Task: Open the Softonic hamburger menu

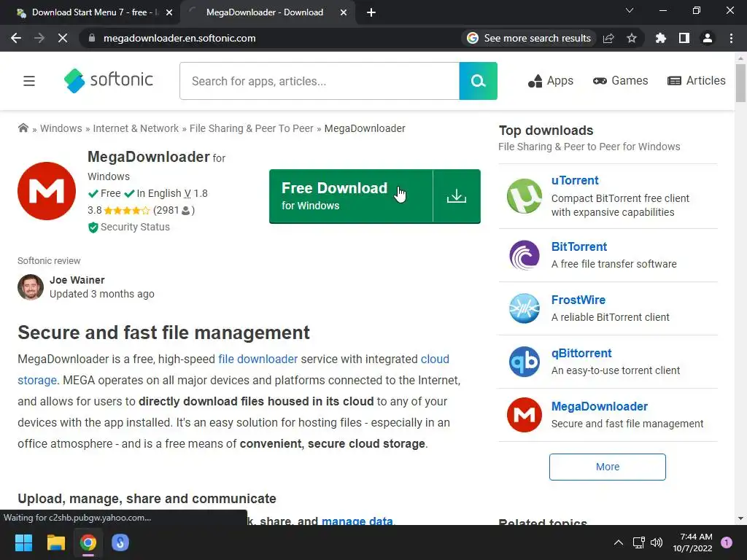Action: (x=29, y=81)
